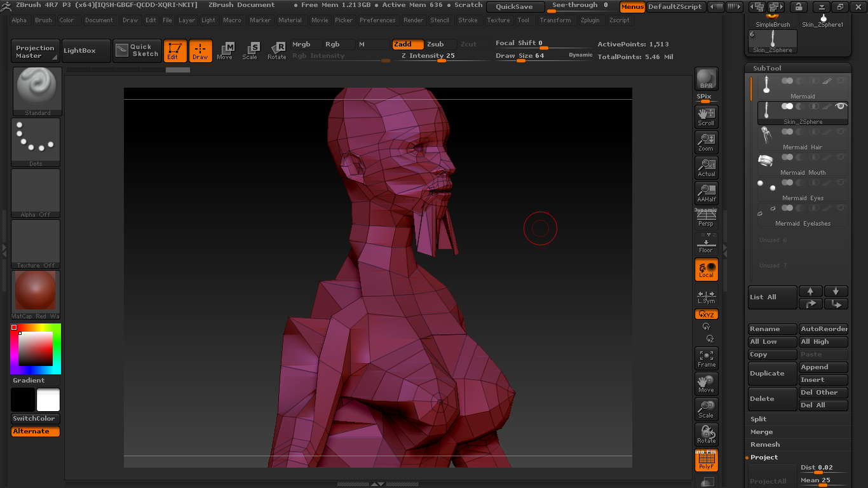This screenshot has height=488, width=868.
Task: Toggle the Persp perspective mode
Action: (x=706, y=218)
